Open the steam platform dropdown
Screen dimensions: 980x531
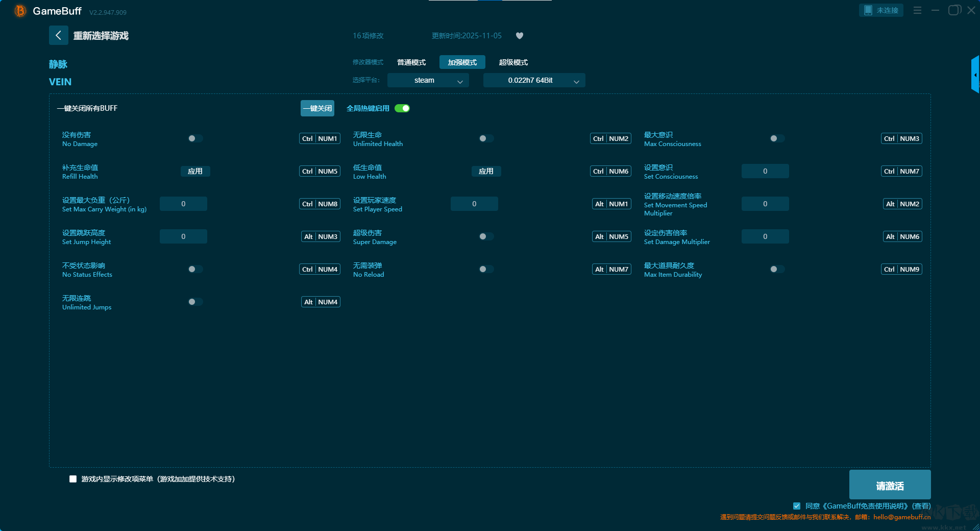click(x=428, y=80)
